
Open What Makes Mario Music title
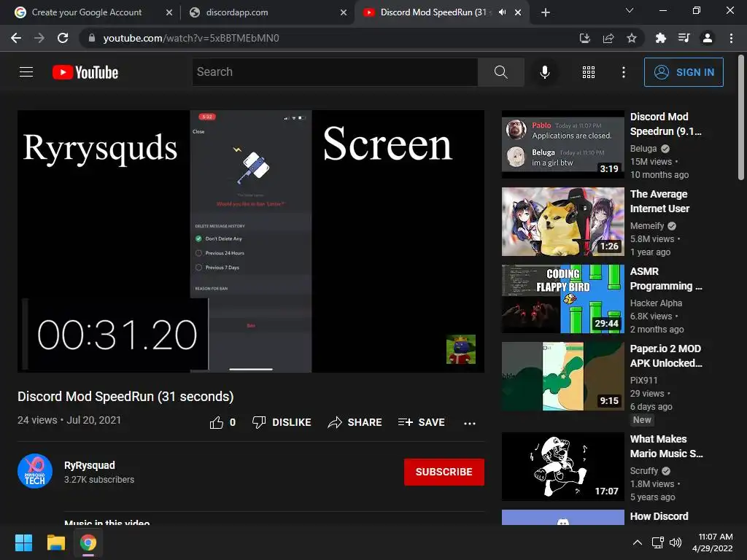(666, 446)
